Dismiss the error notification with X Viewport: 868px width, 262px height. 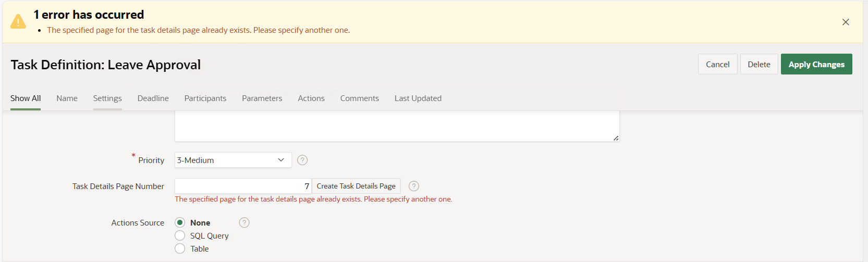[846, 22]
